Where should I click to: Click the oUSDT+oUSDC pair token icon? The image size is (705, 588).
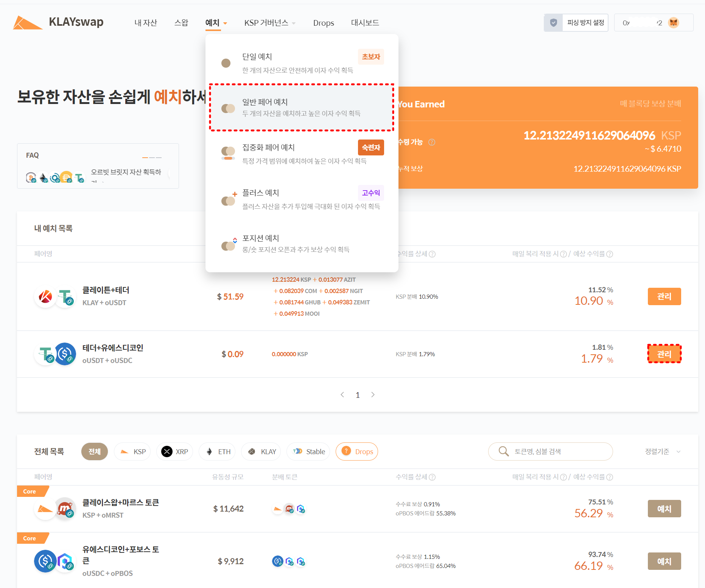55,354
